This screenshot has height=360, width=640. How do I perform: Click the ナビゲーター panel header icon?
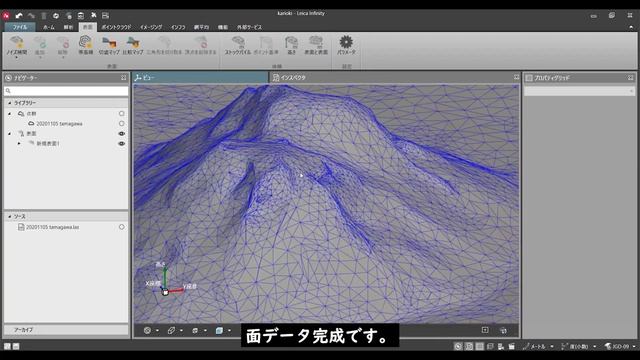(x=9, y=78)
